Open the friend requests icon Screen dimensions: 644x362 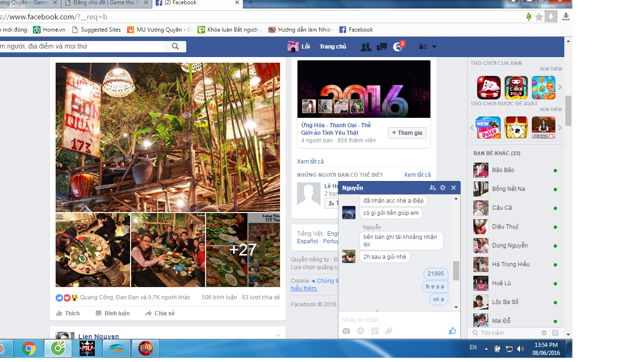pos(365,47)
